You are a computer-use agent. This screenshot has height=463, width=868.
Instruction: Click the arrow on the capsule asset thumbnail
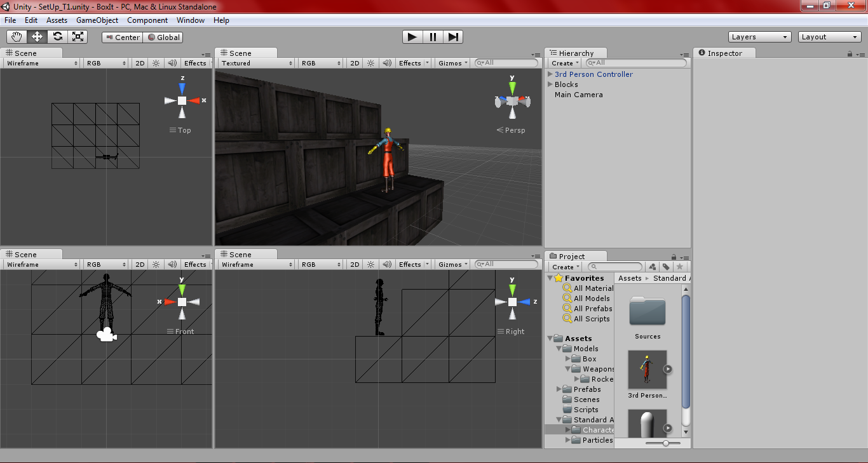coord(667,429)
